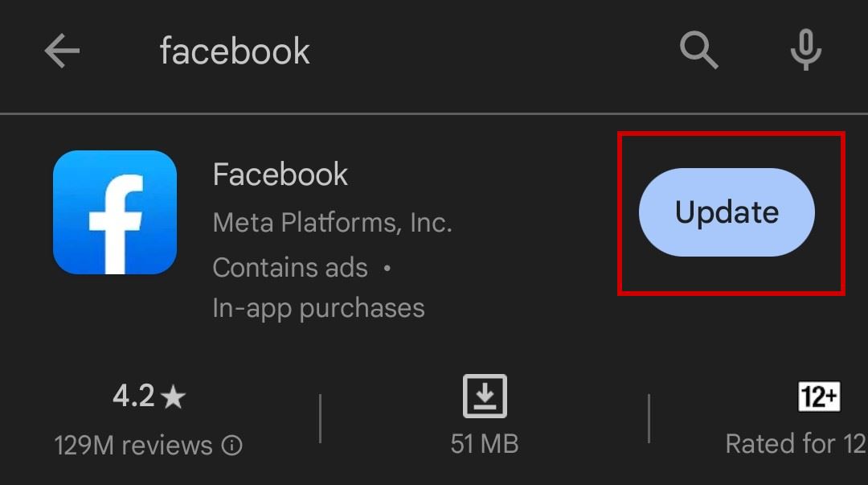Tap the 'In-app purchases' label
The width and height of the screenshot is (868, 485).
(318, 308)
